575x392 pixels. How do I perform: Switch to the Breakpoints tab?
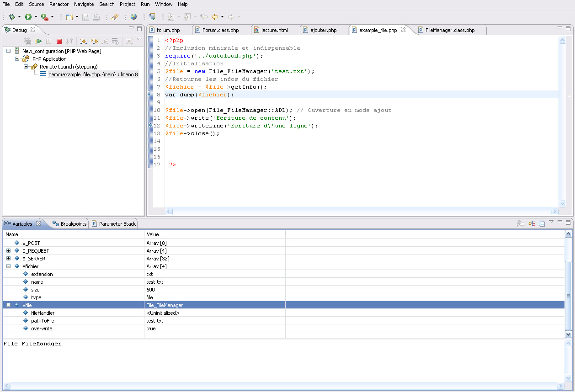[69, 224]
